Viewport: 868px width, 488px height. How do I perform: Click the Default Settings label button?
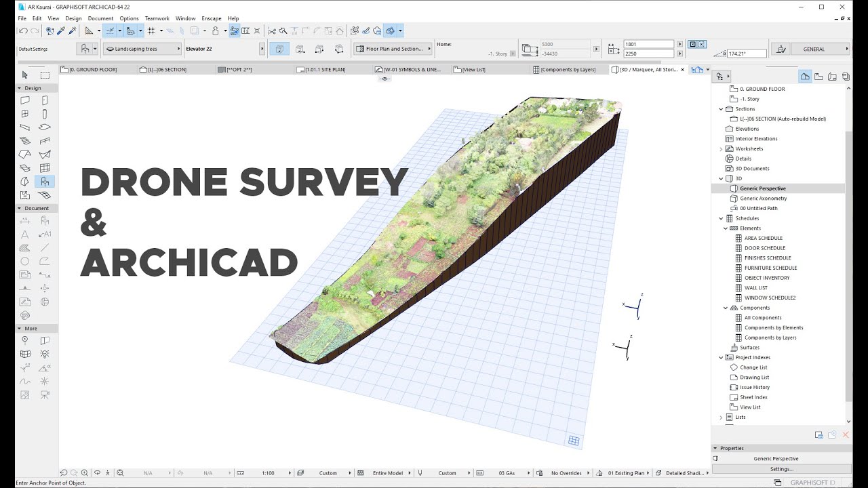(x=33, y=49)
